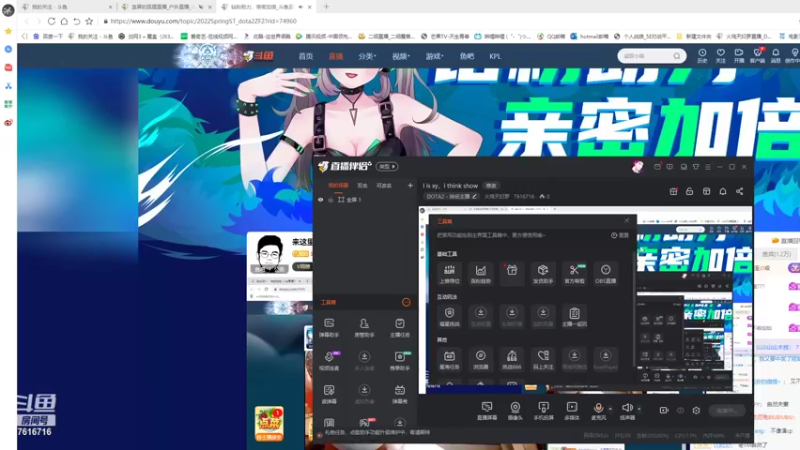Click the 开播 icon on Douyu header
The width and height of the screenshot is (800, 450).
coord(739,56)
